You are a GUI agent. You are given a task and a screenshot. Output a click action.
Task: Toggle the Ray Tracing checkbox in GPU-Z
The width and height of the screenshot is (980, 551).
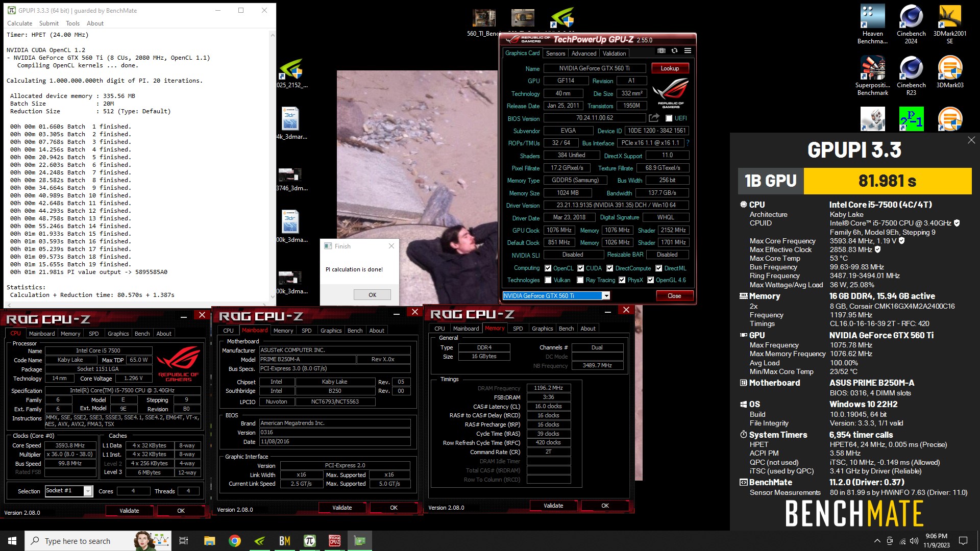(x=580, y=280)
